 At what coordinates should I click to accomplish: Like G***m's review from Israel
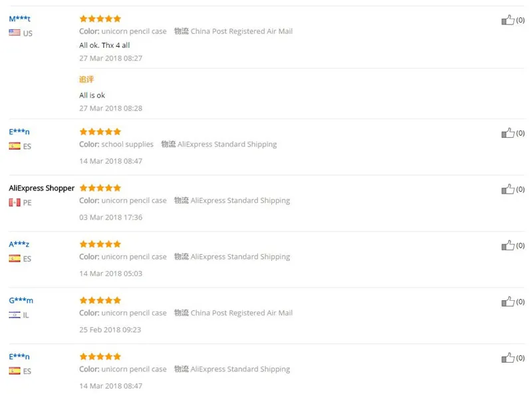click(507, 301)
